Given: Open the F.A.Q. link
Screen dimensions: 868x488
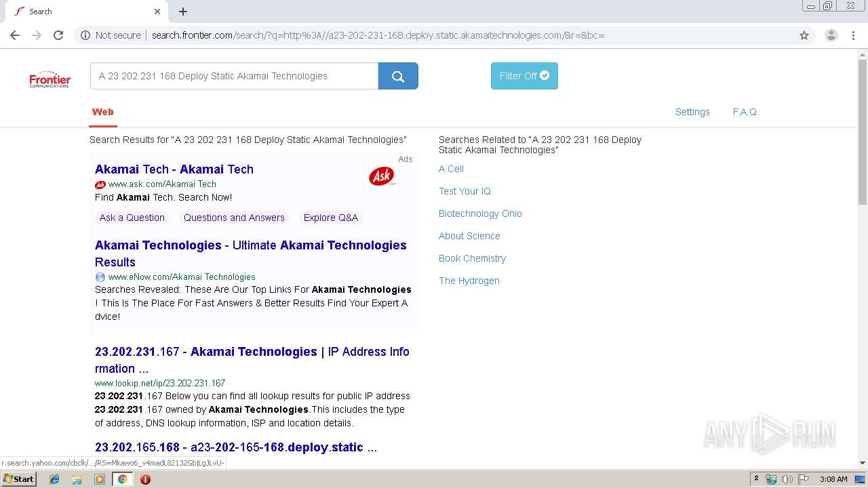Looking at the screenshot, I should 746,113.
